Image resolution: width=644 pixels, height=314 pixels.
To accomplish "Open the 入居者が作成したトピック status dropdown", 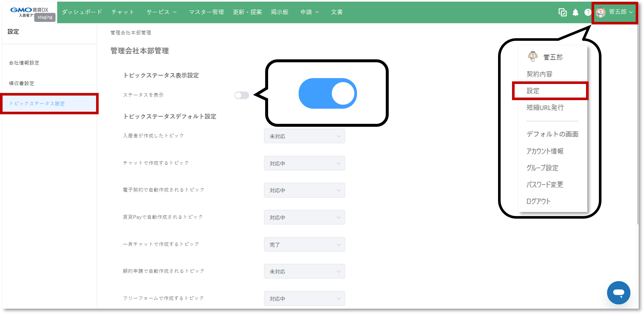I will pos(304,136).
